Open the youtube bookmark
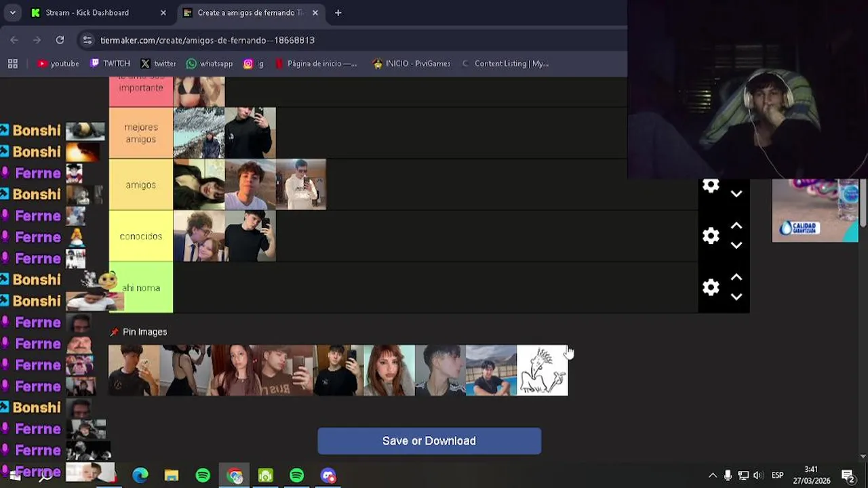Image resolution: width=868 pixels, height=488 pixels. (58, 63)
